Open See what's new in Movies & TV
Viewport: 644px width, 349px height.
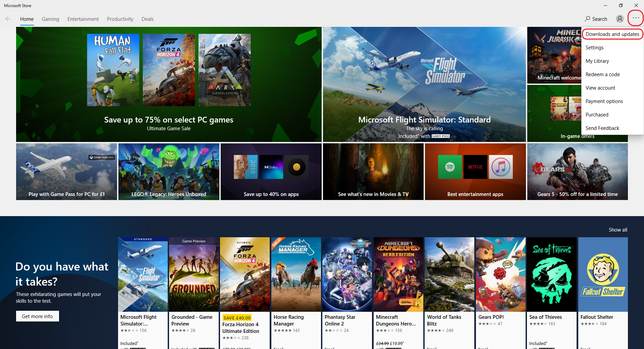tap(373, 171)
